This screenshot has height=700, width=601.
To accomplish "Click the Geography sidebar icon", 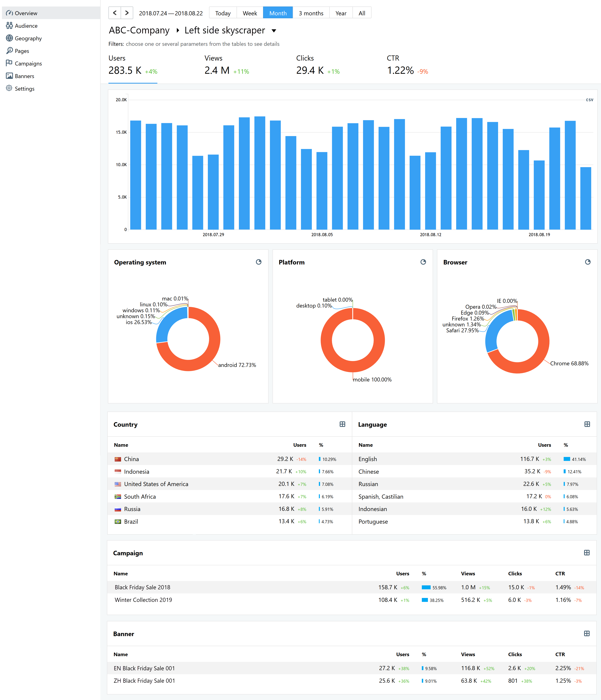I will tap(9, 38).
